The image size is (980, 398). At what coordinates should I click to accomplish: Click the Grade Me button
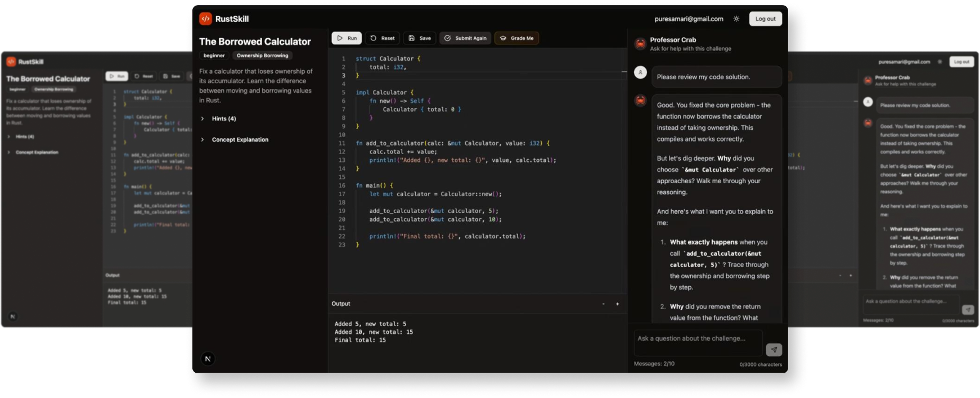(516, 38)
